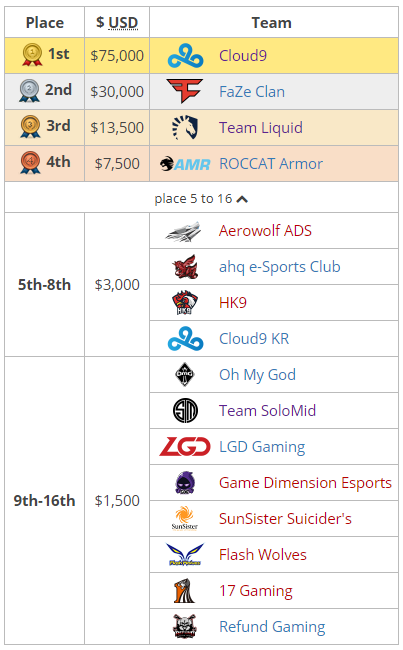This screenshot has height=650, width=403.
Task: Click the Team Liquid horse logo
Action: tap(185, 127)
